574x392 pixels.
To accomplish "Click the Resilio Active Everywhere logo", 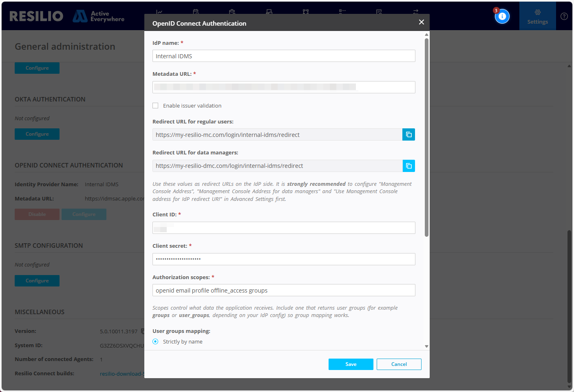I will point(67,16).
